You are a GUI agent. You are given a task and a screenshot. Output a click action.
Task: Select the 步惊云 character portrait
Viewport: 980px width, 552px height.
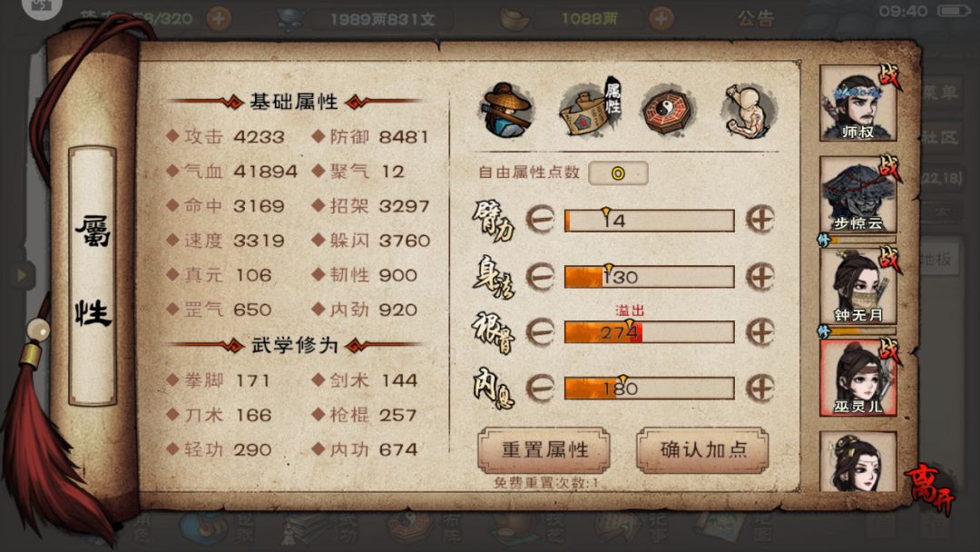[858, 194]
